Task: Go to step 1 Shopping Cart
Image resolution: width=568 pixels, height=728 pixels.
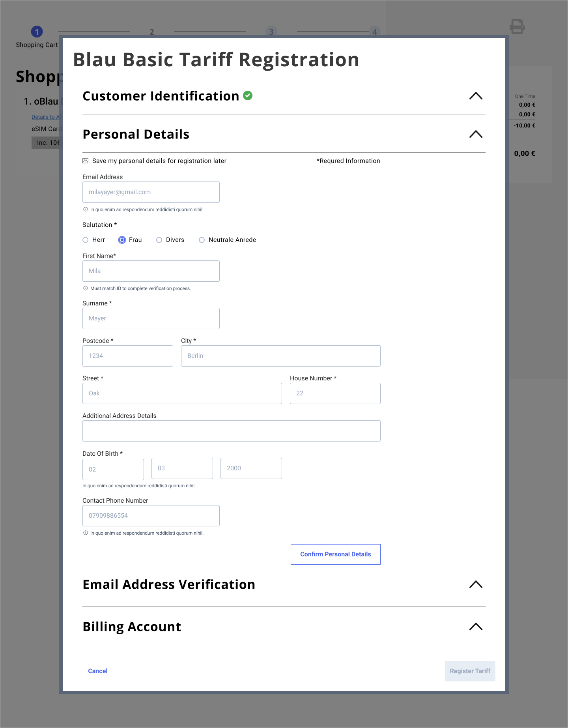Action: pos(37,32)
